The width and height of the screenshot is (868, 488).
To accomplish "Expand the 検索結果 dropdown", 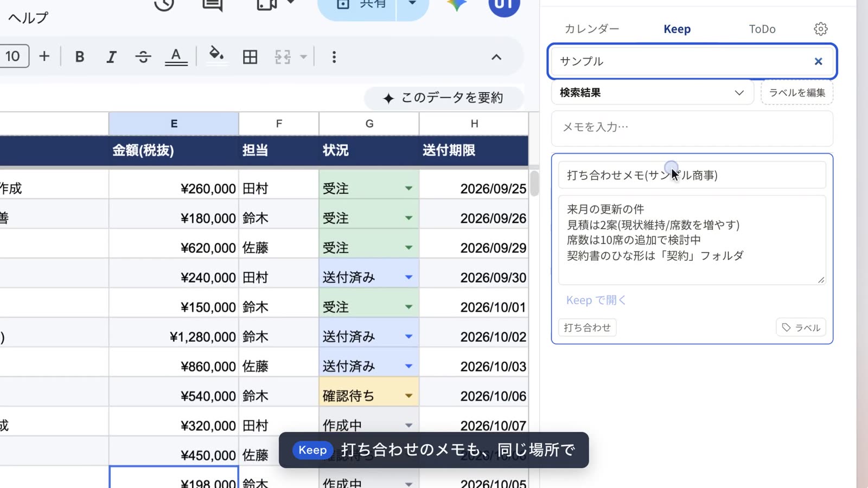I will [x=653, y=93].
